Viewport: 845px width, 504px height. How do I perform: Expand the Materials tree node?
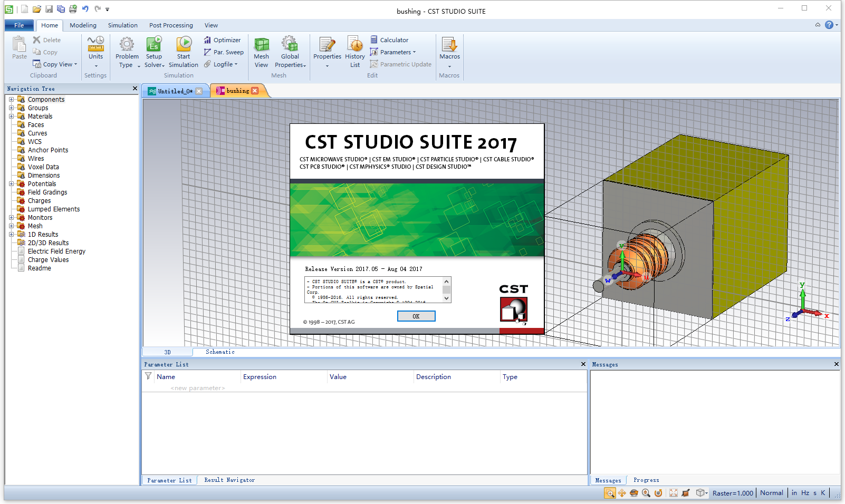tap(11, 116)
